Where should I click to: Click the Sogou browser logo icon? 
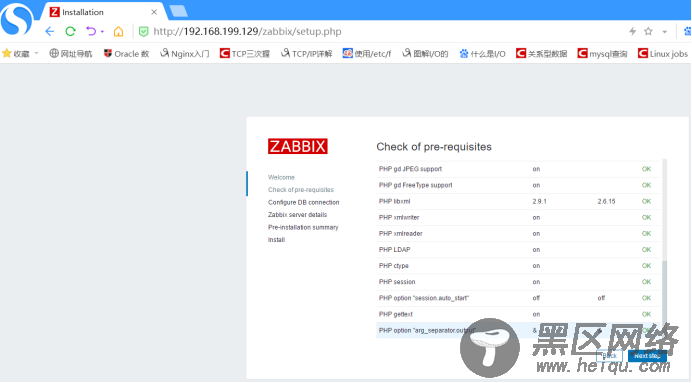(16, 19)
